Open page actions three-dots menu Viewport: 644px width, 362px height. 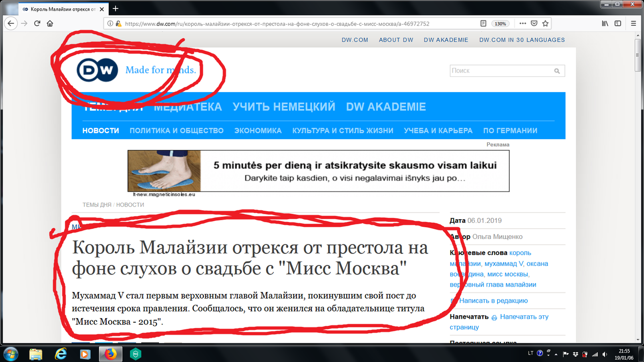[523, 24]
